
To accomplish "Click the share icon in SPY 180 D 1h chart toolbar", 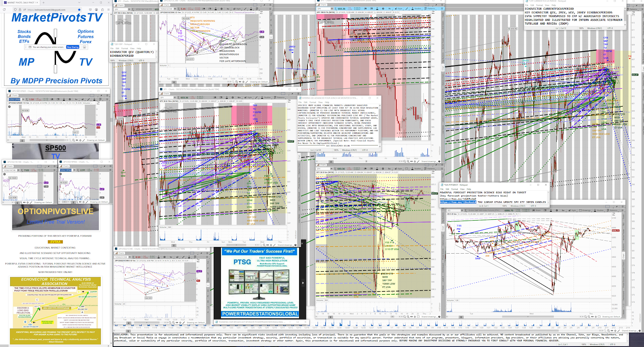I will (x=365, y=9).
